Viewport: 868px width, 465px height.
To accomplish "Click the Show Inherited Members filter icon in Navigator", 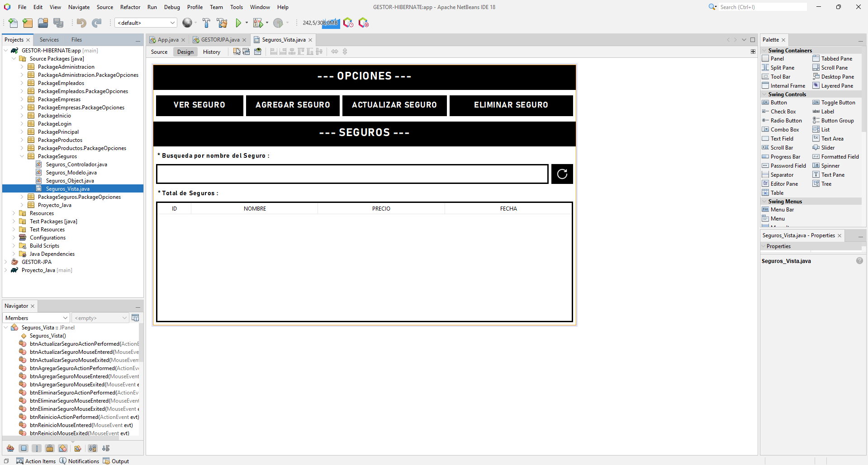I will 10,448.
